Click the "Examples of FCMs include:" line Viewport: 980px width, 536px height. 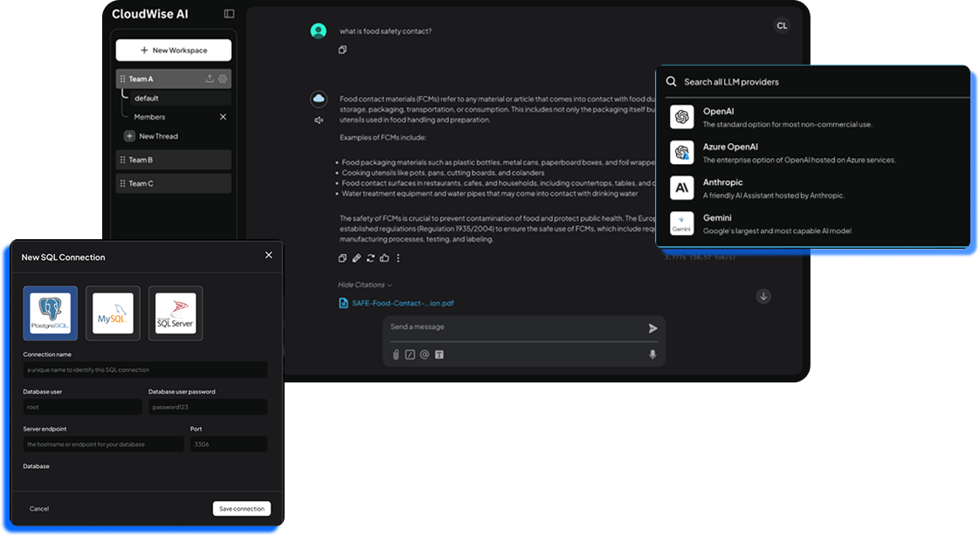click(x=383, y=137)
